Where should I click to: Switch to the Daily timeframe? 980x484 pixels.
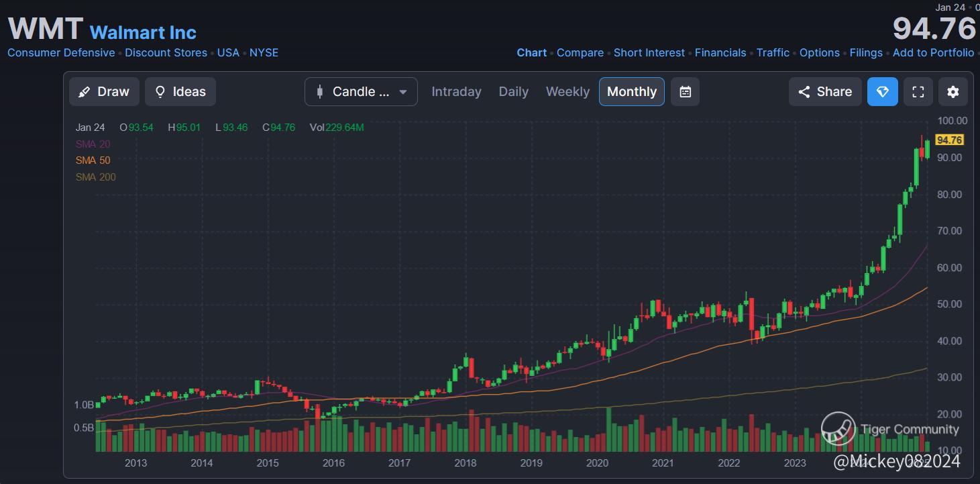tap(514, 92)
